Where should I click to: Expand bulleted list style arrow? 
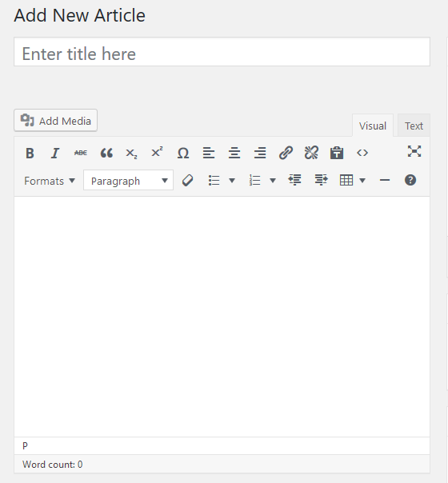pyautogui.click(x=232, y=181)
